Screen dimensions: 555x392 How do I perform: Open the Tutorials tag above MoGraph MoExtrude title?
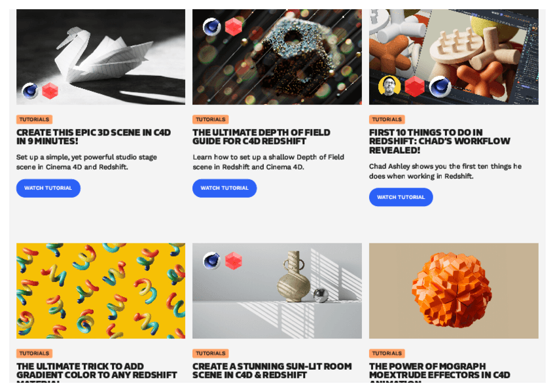[x=387, y=353]
